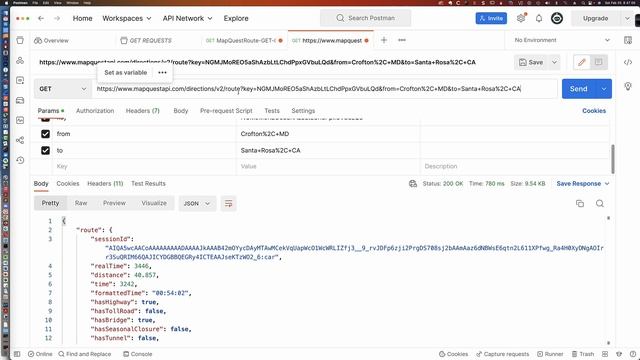Click Set as variable in popup
This screenshot has height=360, width=640.
point(126,73)
